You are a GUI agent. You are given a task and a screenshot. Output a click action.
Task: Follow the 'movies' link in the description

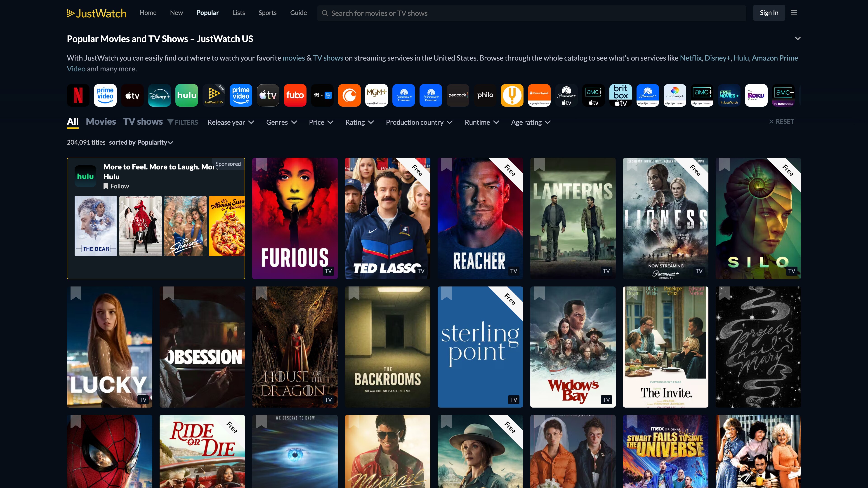293,58
